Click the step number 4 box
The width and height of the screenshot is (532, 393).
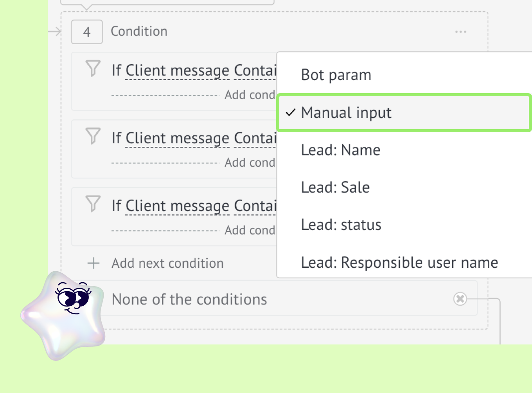(87, 32)
